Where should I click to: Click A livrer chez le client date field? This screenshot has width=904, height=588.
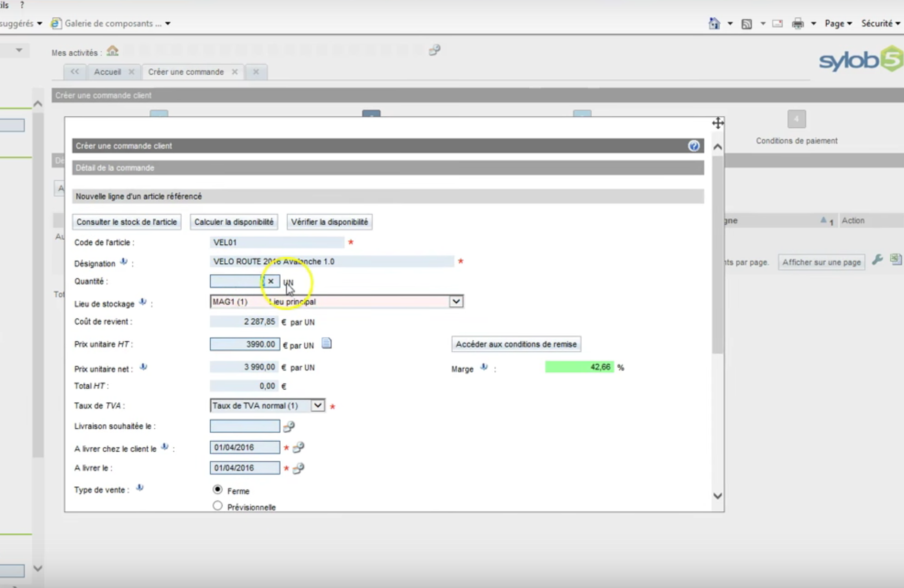pos(245,447)
